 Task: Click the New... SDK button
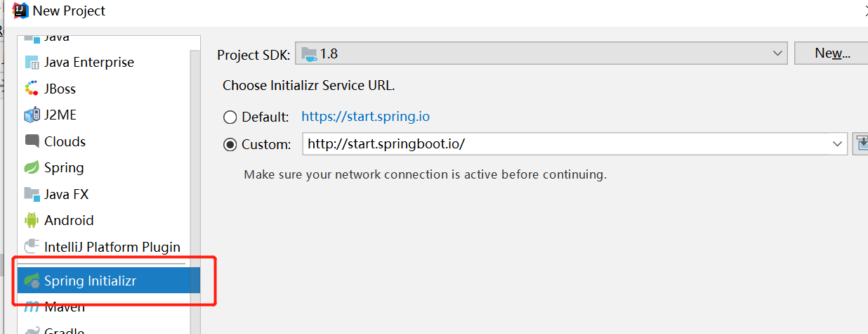pyautogui.click(x=832, y=53)
